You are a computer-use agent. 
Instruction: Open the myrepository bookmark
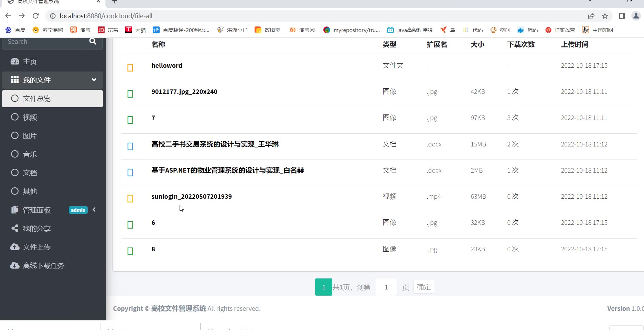352,30
